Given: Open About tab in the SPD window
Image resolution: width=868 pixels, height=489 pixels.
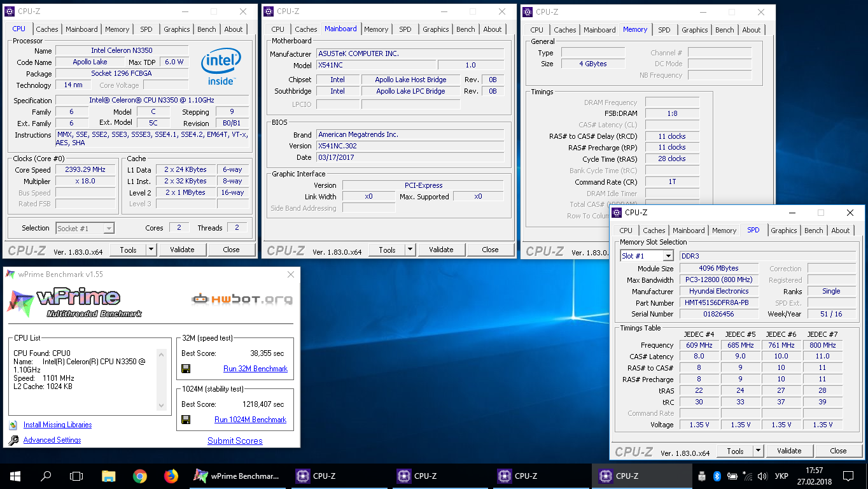Looking at the screenshot, I should pos(841,230).
